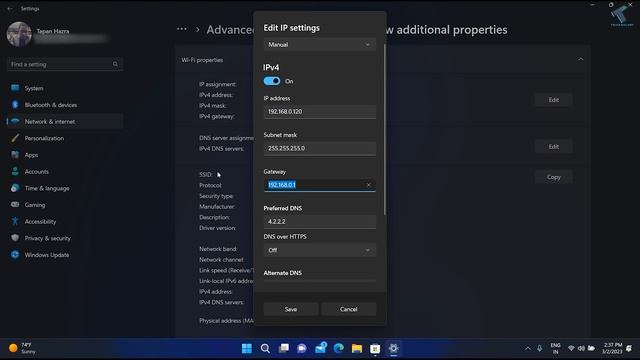Click the user profile picture
640x360 pixels.
click(x=19, y=34)
